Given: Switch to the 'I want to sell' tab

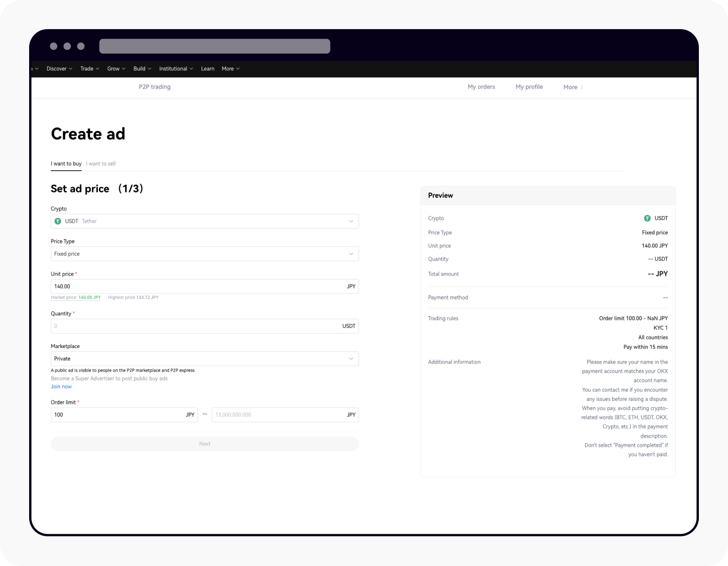Looking at the screenshot, I should tap(101, 164).
